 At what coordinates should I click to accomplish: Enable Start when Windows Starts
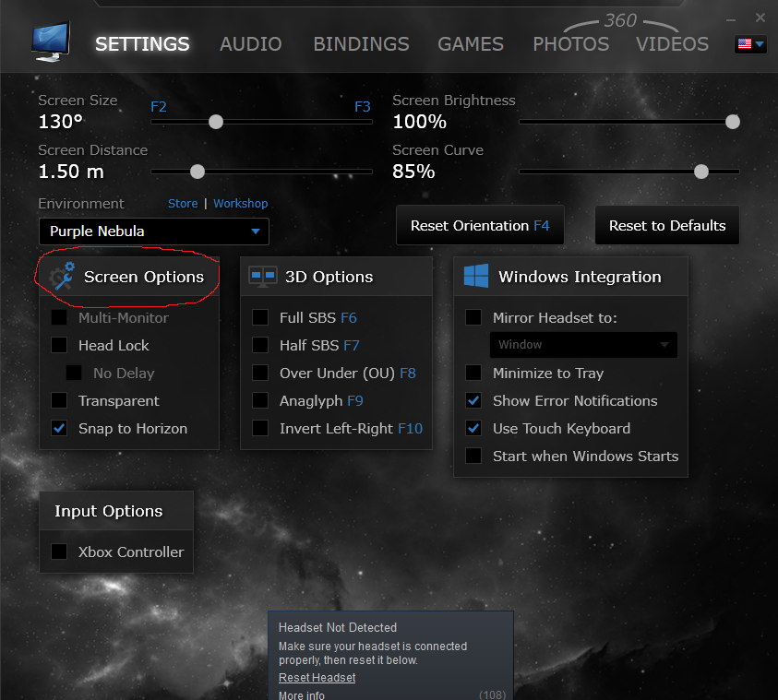[473, 457]
